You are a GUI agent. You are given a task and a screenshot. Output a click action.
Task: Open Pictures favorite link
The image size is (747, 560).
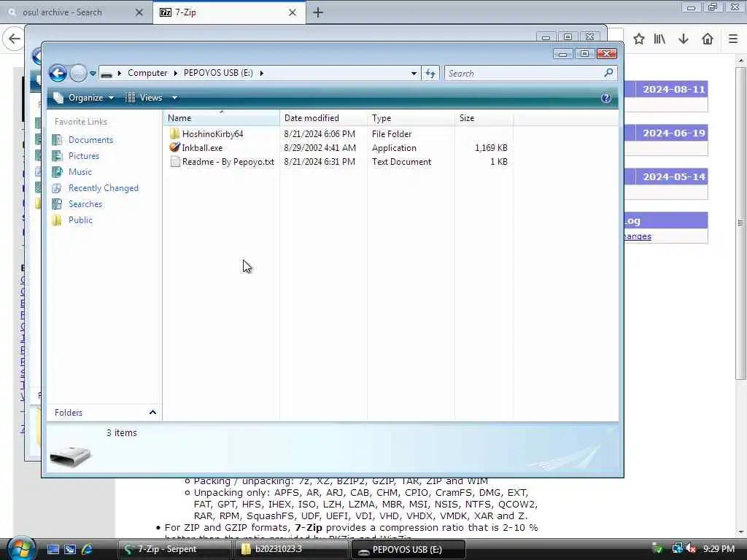click(84, 156)
